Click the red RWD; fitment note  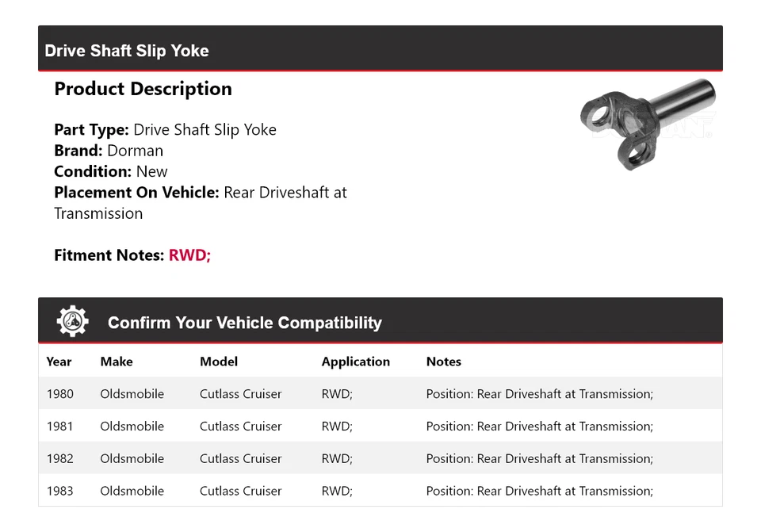[189, 255]
